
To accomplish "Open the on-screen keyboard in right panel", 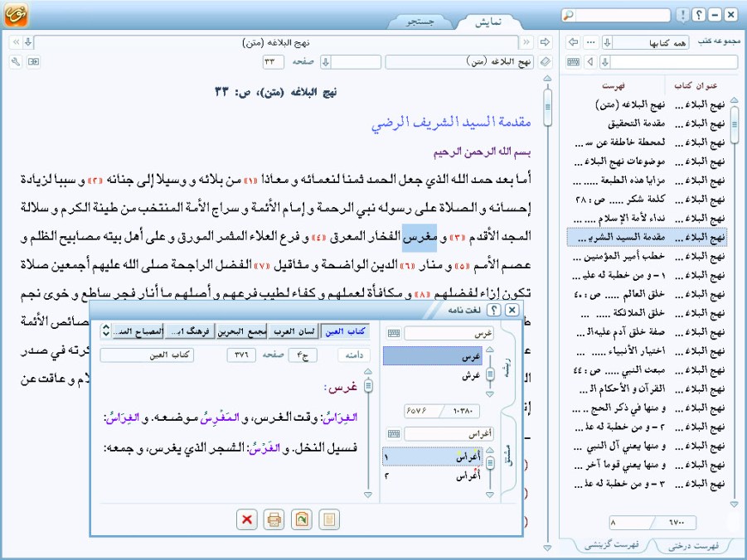I will click(574, 62).
